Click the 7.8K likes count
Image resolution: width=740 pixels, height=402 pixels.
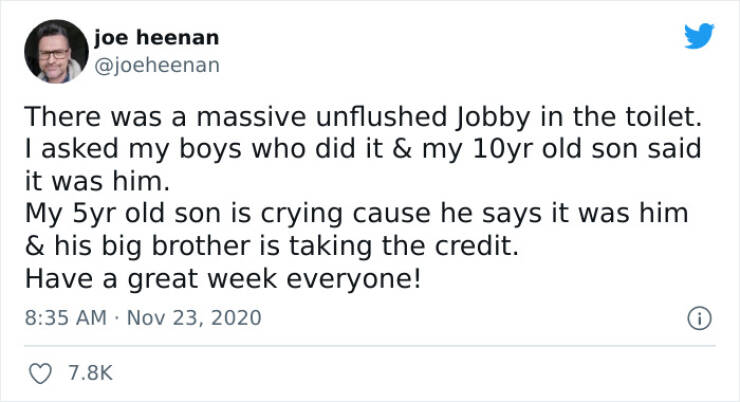[90, 373]
